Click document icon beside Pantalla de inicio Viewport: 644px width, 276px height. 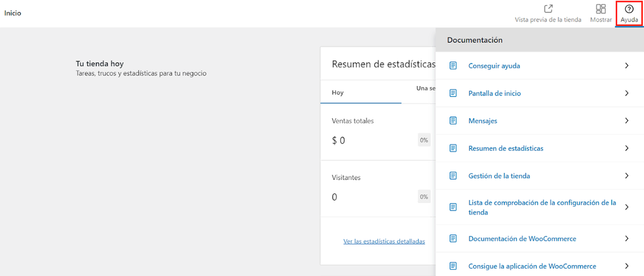(x=453, y=93)
